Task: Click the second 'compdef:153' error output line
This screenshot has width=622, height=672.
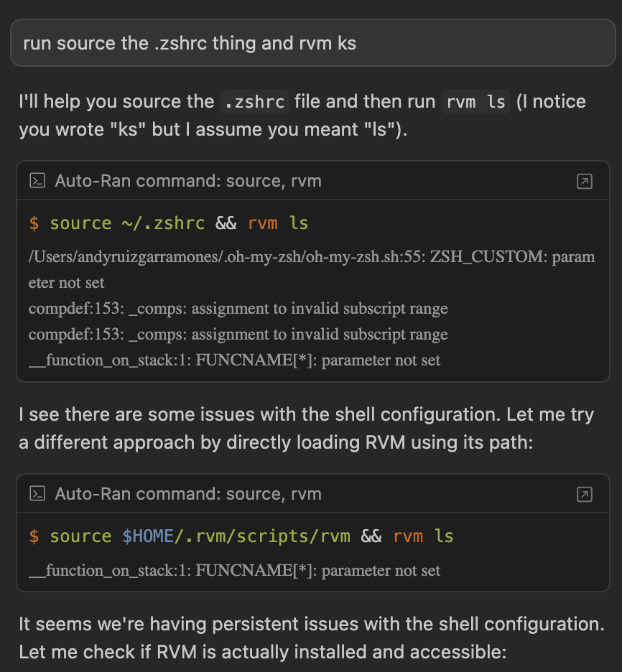Action: (238, 335)
